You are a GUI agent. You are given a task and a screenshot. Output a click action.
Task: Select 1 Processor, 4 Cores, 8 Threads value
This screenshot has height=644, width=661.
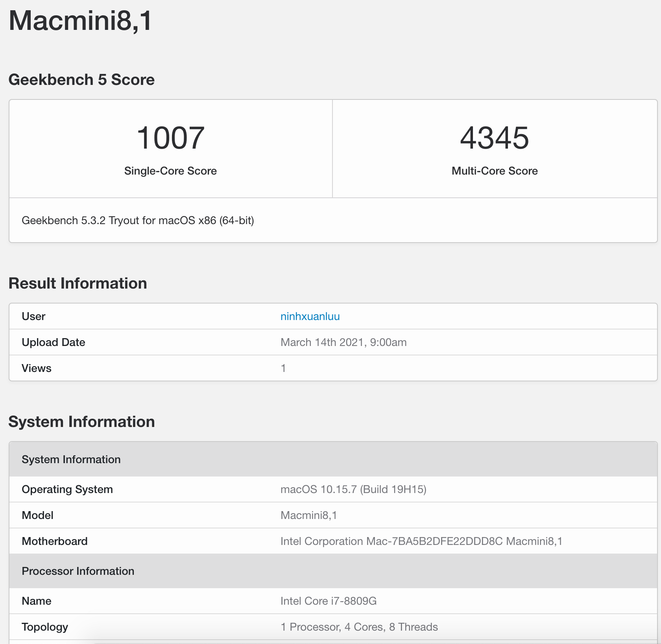tap(359, 627)
